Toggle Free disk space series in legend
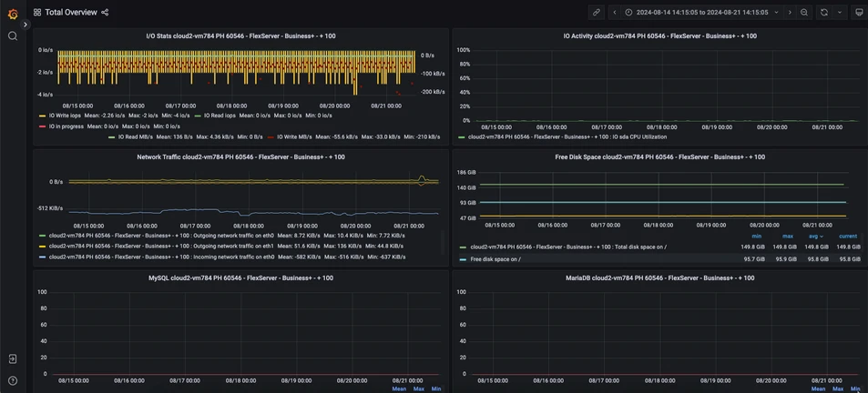The height and width of the screenshot is (393, 868). [495, 259]
